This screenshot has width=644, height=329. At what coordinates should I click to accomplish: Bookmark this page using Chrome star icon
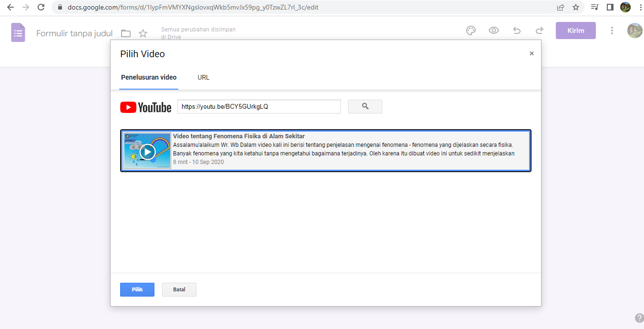[x=576, y=7]
